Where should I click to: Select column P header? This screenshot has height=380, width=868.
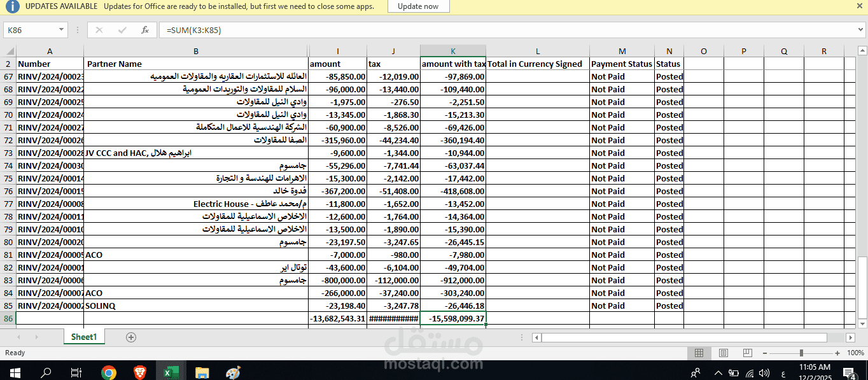(x=744, y=51)
